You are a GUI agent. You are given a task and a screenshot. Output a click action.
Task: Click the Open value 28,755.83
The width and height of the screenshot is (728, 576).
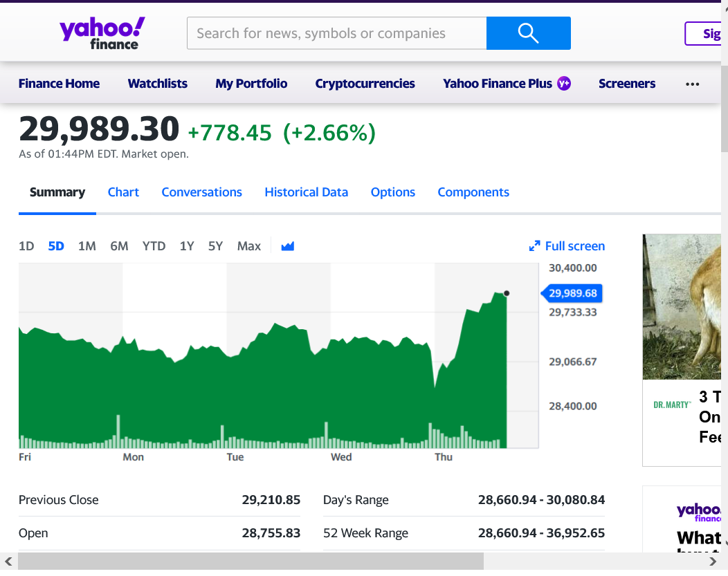pyautogui.click(x=271, y=533)
